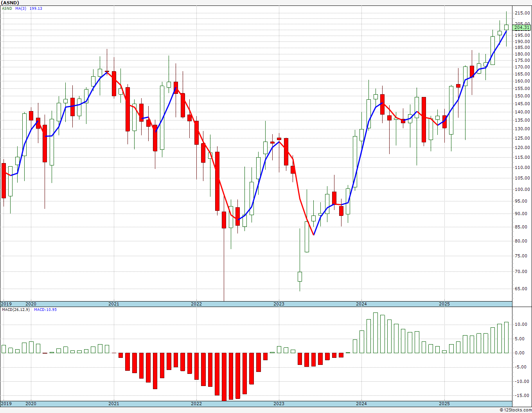Click the MA(3) legend label
The image size is (532, 413).
pyautogui.click(x=21, y=8)
